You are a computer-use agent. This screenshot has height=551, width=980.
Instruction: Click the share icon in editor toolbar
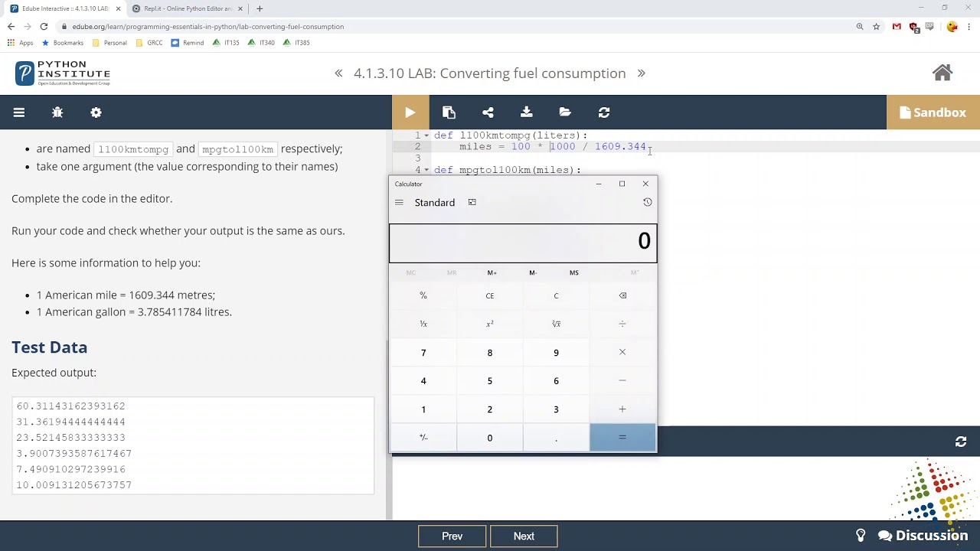(488, 112)
